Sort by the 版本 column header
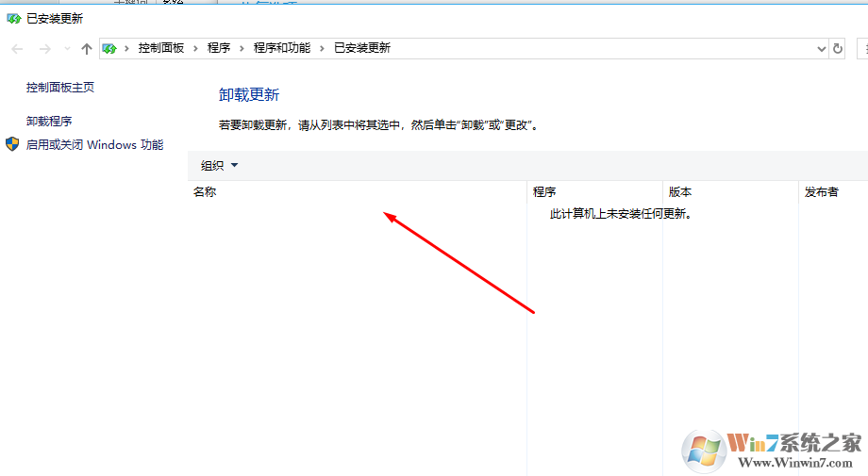868x476 pixels. click(x=730, y=192)
